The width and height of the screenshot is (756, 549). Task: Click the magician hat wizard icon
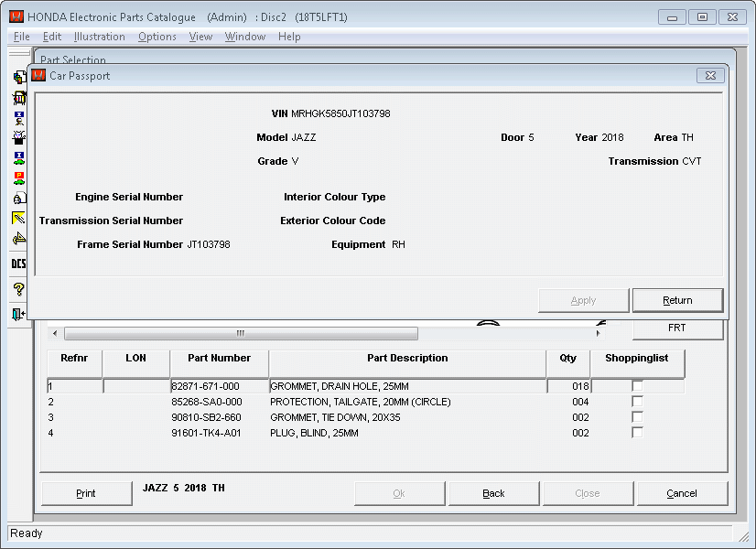[18, 138]
